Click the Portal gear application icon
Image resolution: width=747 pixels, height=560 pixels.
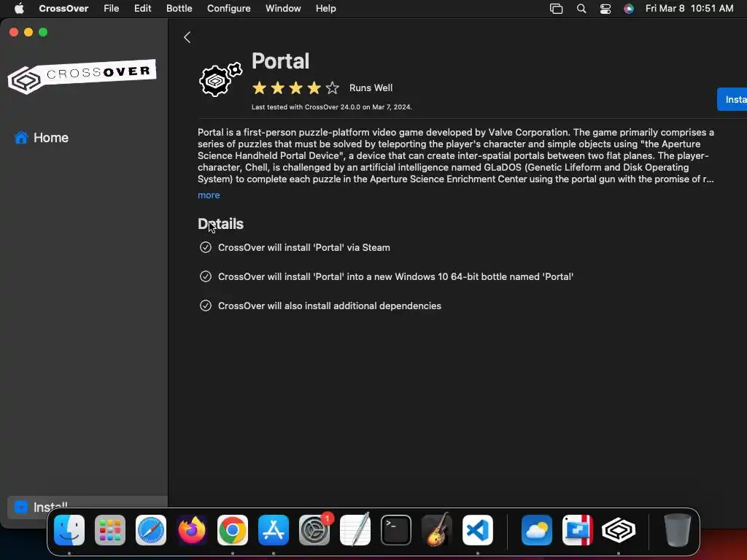pyautogui.click(x=220, y=79)
